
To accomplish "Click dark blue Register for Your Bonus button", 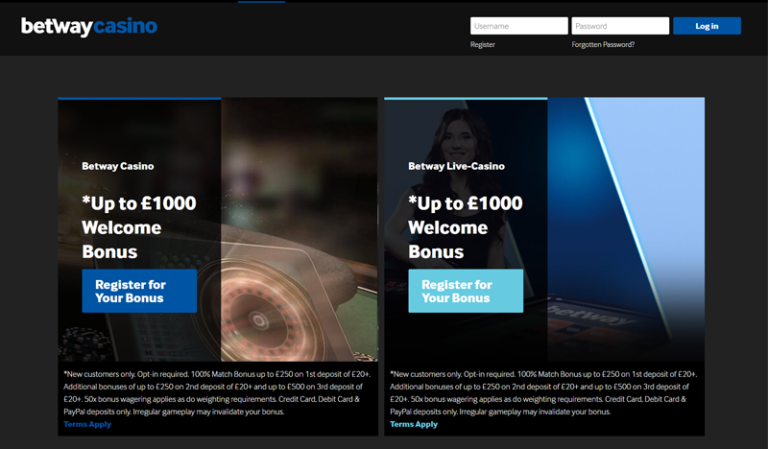I will [139, 291].
